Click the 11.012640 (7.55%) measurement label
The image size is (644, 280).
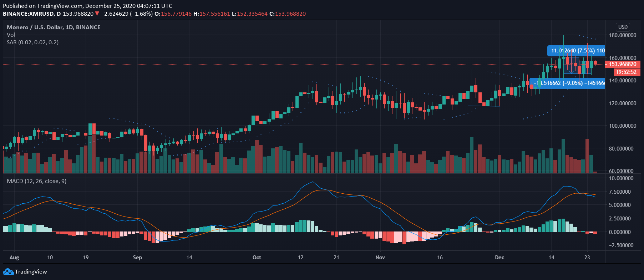pos(577,51)
